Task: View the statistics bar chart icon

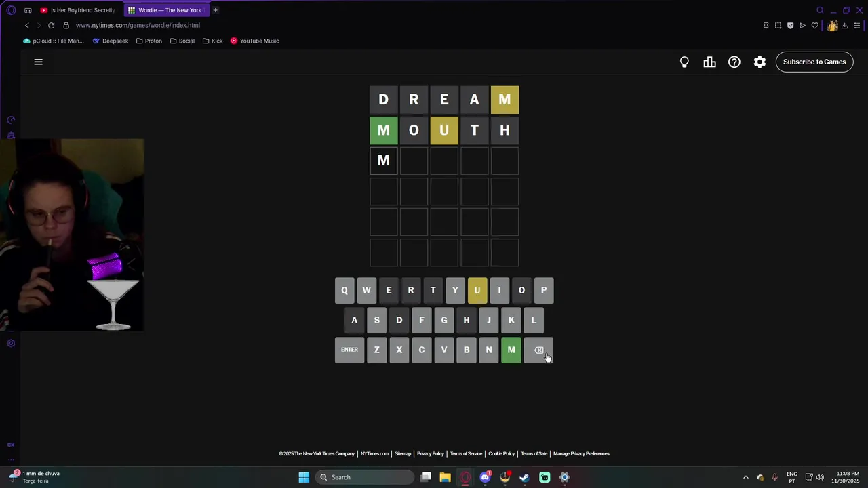Action: click(709, 62)
